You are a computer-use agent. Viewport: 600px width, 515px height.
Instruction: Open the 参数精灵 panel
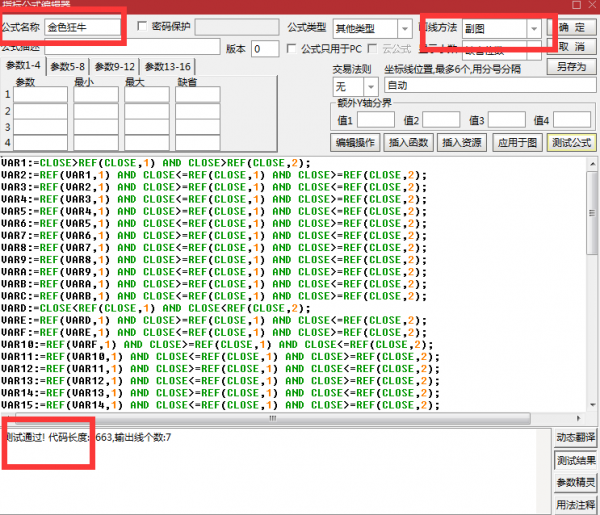[575, 482]
